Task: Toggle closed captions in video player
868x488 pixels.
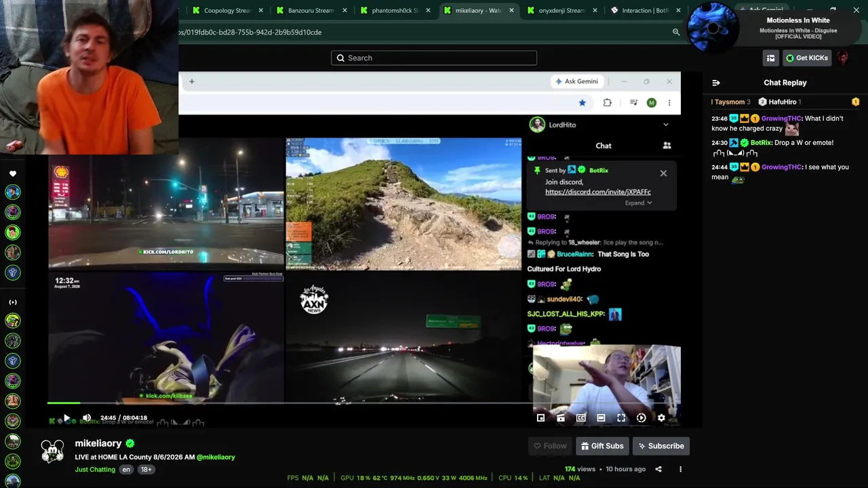Action: [x=581, y=418]
